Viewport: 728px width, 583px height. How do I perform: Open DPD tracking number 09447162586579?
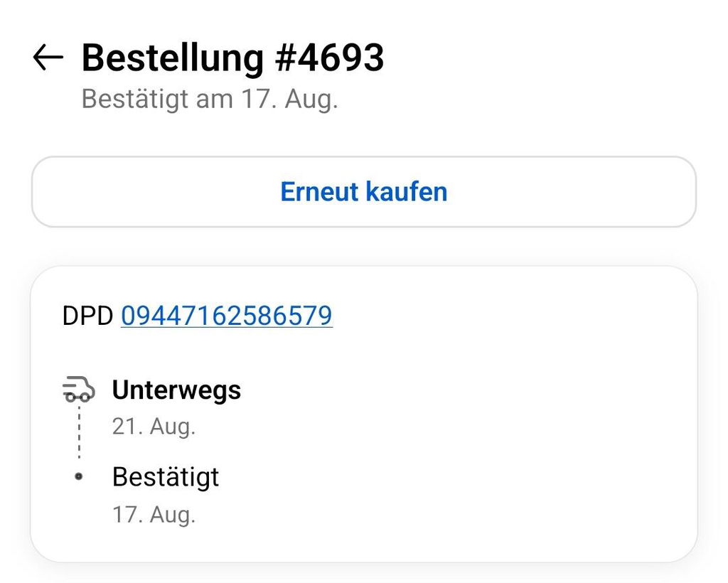click(x=227, y=316)
